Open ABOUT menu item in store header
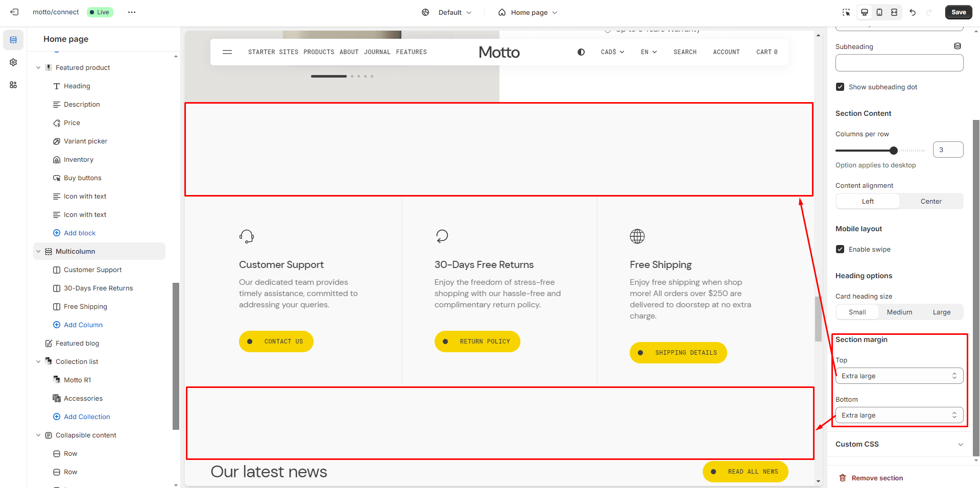The height and width of the screenshot is (488, 980). (x=349, y=52)
